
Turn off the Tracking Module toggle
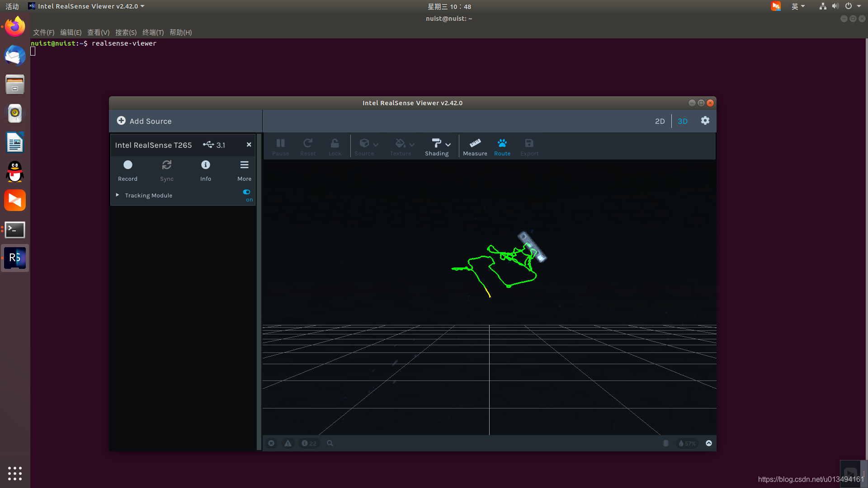pos(246,192)
